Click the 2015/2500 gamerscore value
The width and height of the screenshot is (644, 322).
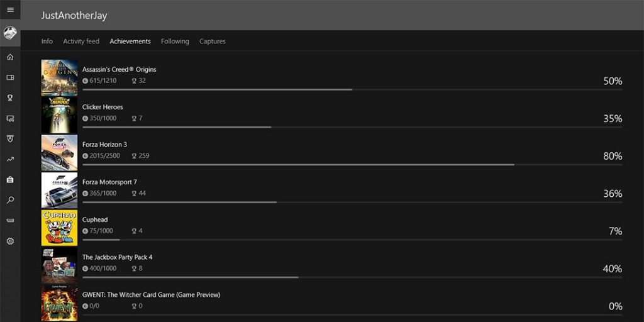click(x=105, y=156)
